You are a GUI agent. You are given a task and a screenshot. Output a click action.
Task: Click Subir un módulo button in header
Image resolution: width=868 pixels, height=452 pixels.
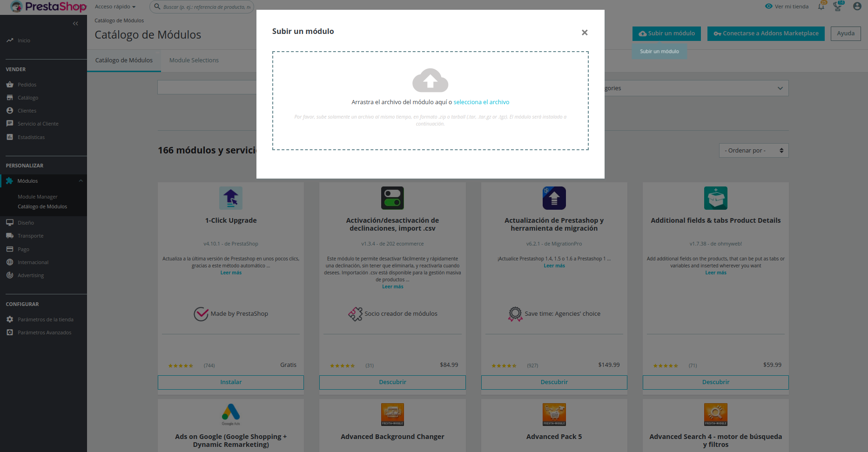[x=666, y=33]
